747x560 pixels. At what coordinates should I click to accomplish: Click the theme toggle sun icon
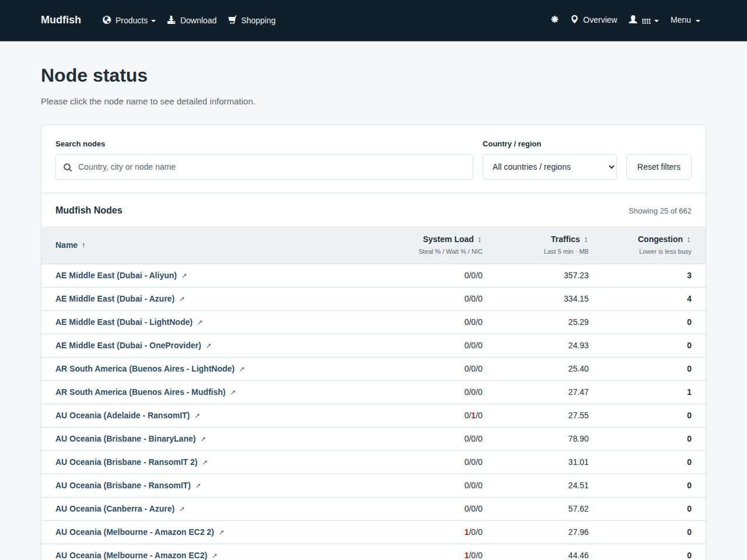[554, 20]
